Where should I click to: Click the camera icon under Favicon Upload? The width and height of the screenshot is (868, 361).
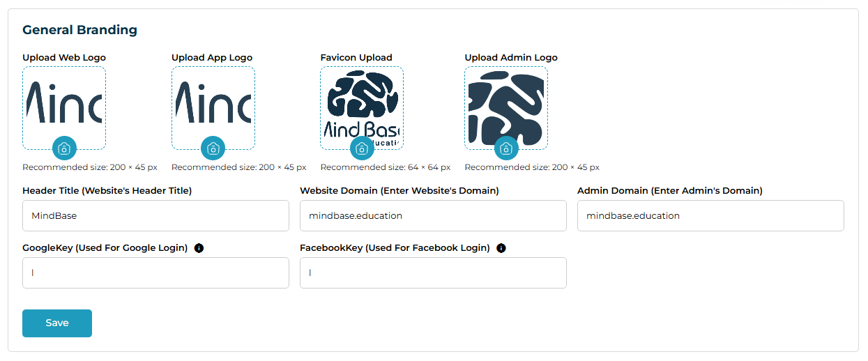tap(362, 148)
